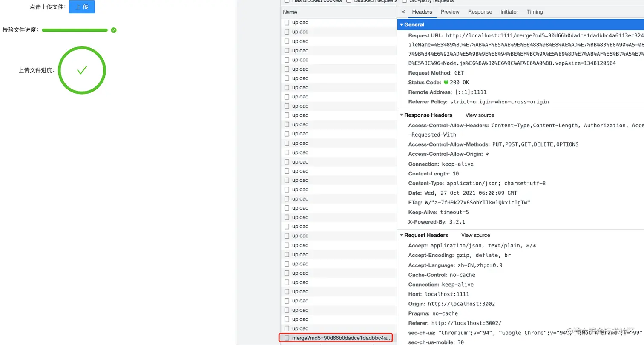This screenshot has width=644, height=345.
Task: Click the small green check beside verification bar
Action: point(114,30)
